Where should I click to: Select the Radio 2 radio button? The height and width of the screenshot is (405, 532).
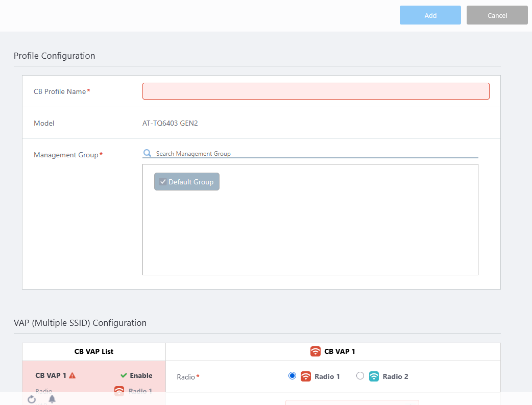click(360, 376)
